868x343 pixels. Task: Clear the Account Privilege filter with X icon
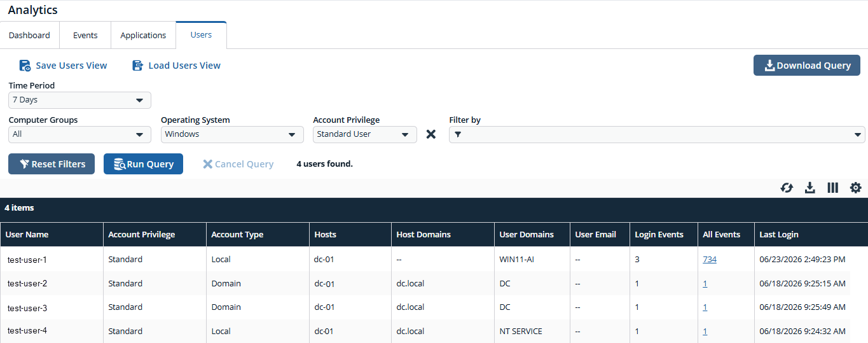coord(431,134)
